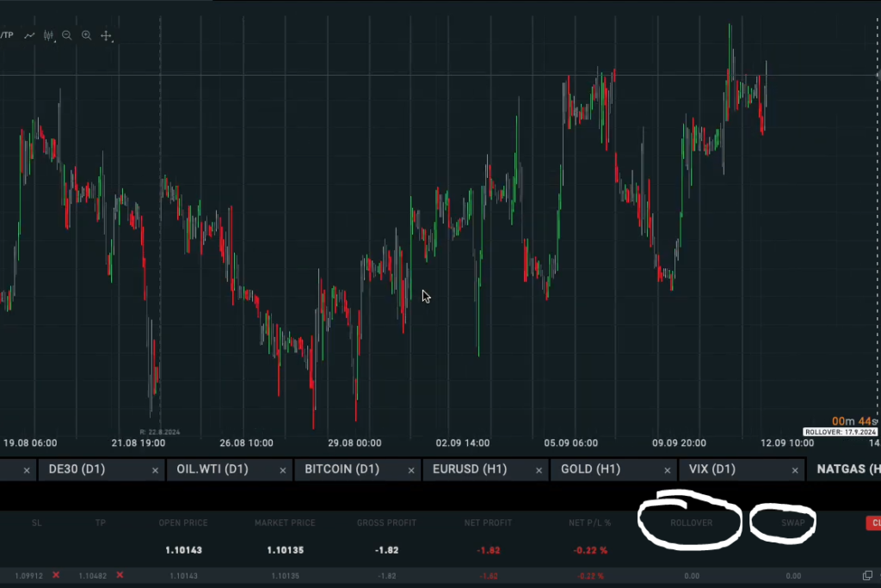Close the BITCOIN (D1) chart tab
This screenshot has width=881, height=588.
[x=412, y=470]
